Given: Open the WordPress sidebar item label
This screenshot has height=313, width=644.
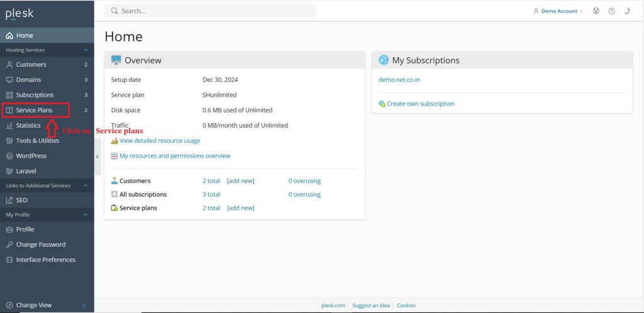Looking at the screenshot, I should [x=31, y=156].
